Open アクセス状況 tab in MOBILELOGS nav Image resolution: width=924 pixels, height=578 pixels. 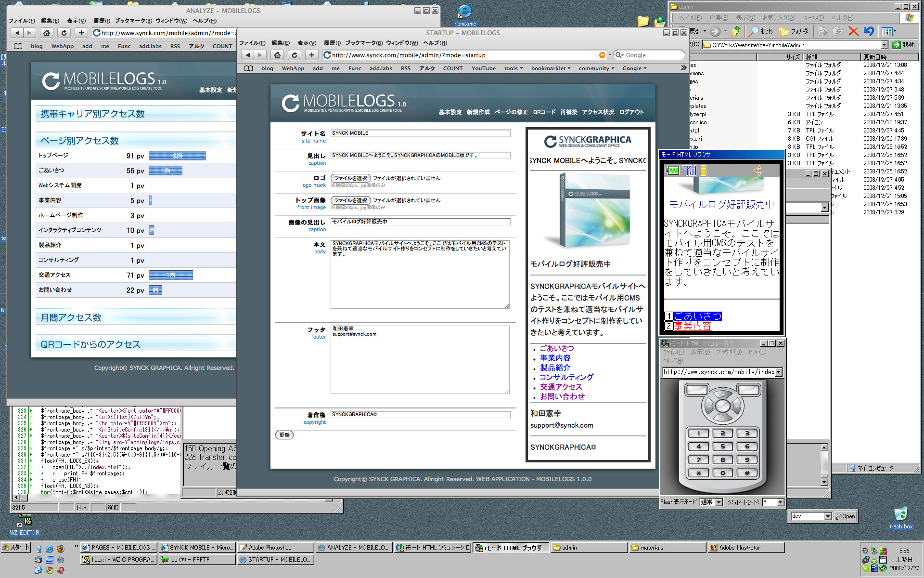598,112
